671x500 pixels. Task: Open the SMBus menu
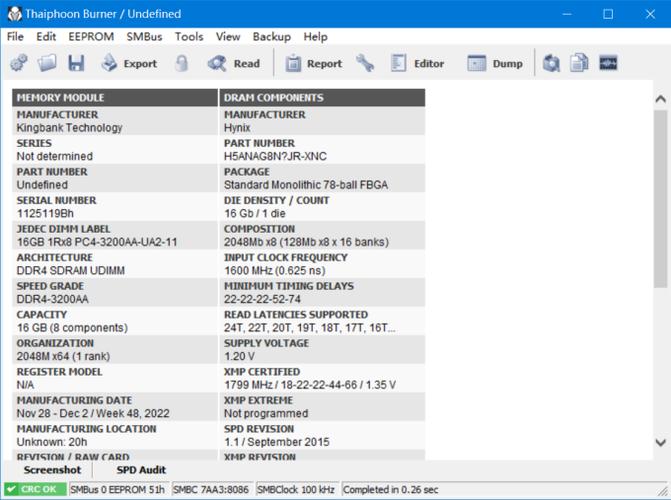144,36
